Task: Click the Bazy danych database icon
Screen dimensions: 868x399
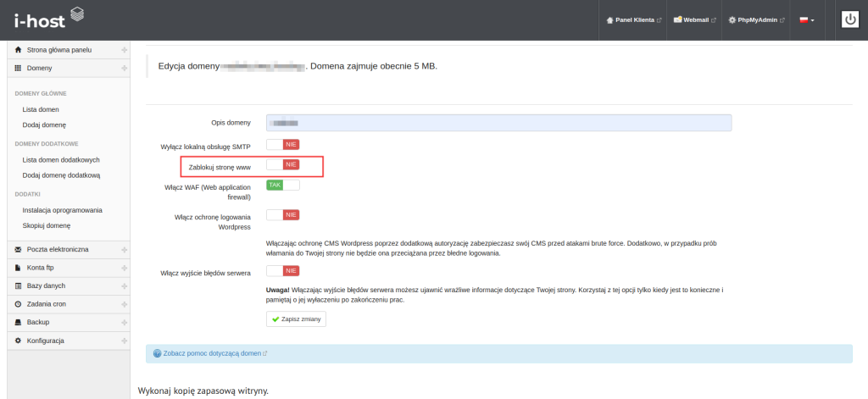Action: coord(19,285)
